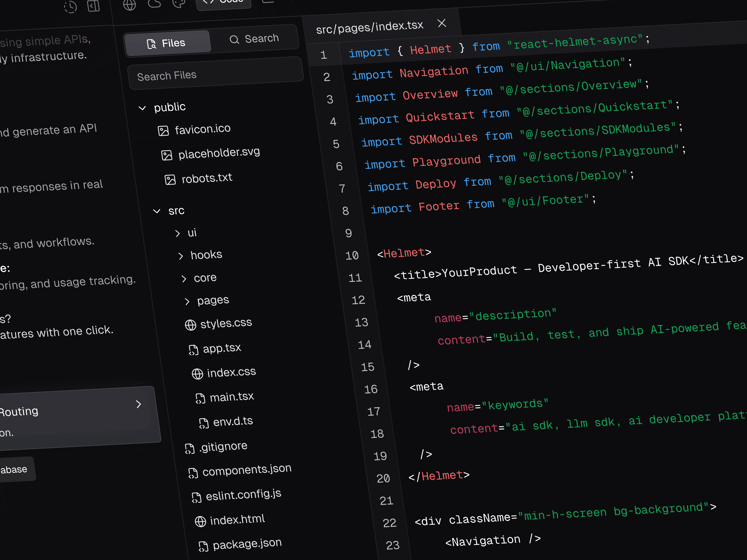Click the cloud icon in toolbar

coord(154,3)
